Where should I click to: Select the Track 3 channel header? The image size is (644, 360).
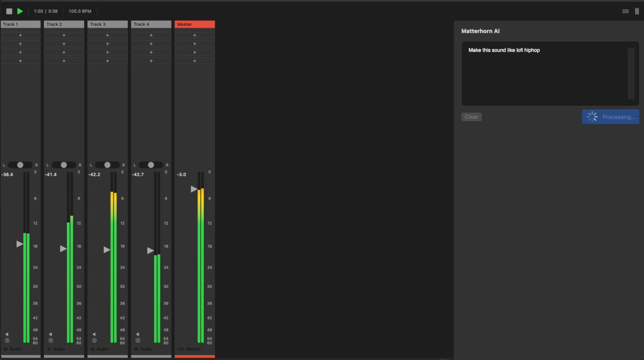point(108,24)
